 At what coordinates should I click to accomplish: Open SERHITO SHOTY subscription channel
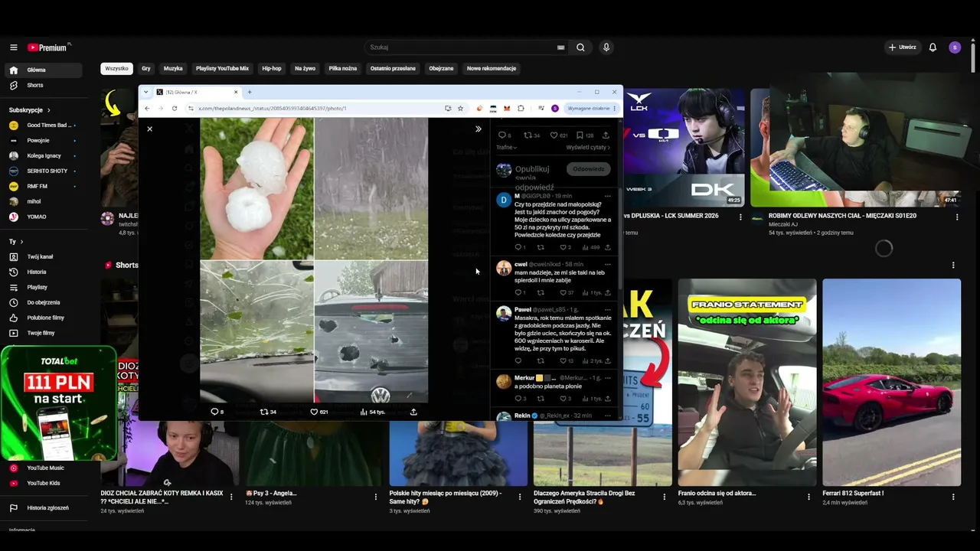pyautogui.click(x=43, y=171)
